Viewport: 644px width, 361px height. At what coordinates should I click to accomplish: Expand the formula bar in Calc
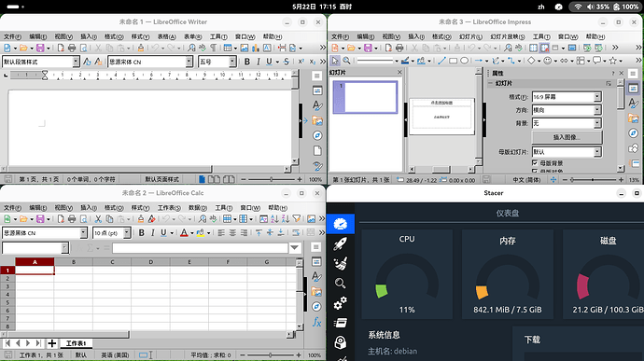[295, 247]
